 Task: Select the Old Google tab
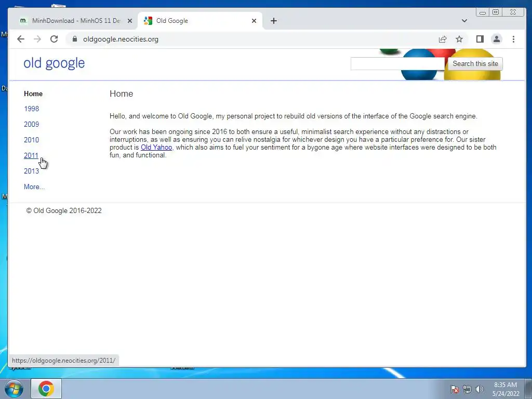[x=200, y=21]
